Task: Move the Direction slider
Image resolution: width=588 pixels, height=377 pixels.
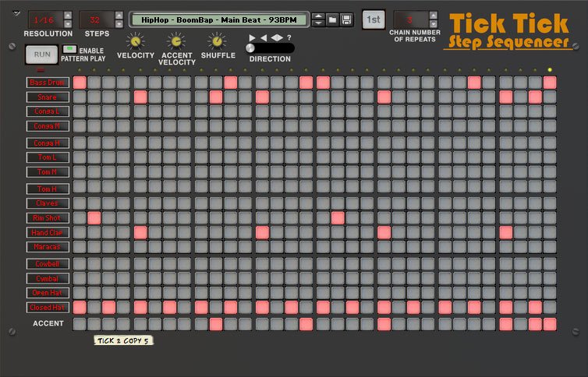Action: click(250, 48)
